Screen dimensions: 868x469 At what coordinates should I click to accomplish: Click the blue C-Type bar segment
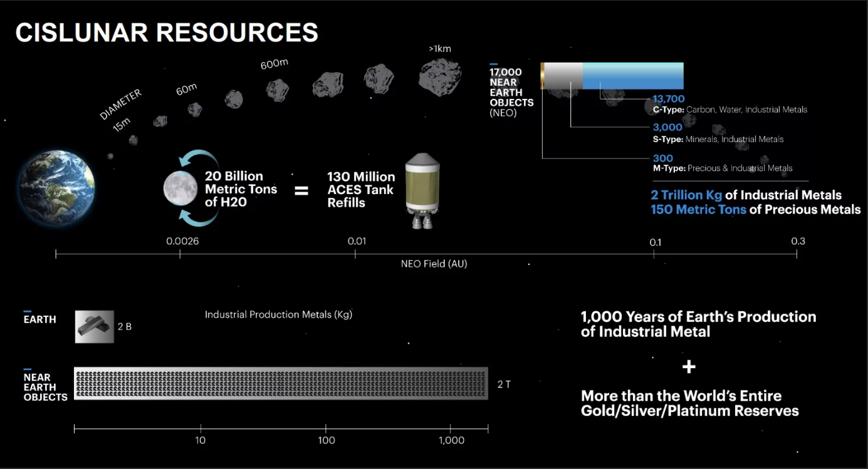tap(633, 76)
